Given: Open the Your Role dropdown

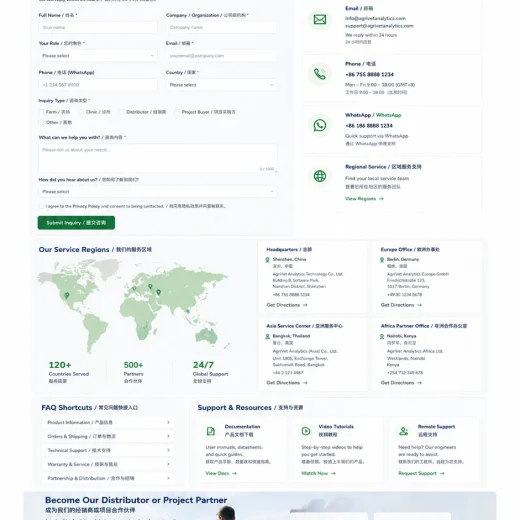Looking at the screenshot, I should pyautogui.click(x=98, y=56).
